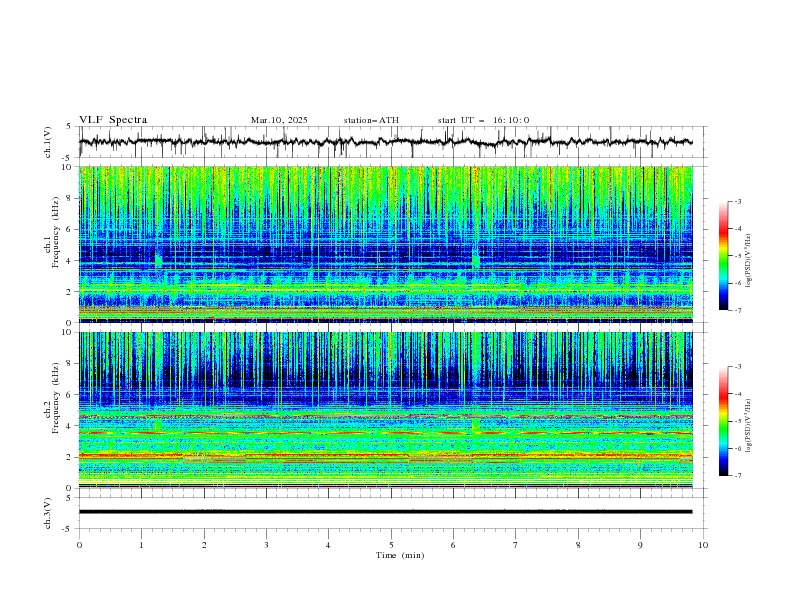
Task: Select the ch.2 Frequency (kHz) axis label
Action: tap(52, 397)
